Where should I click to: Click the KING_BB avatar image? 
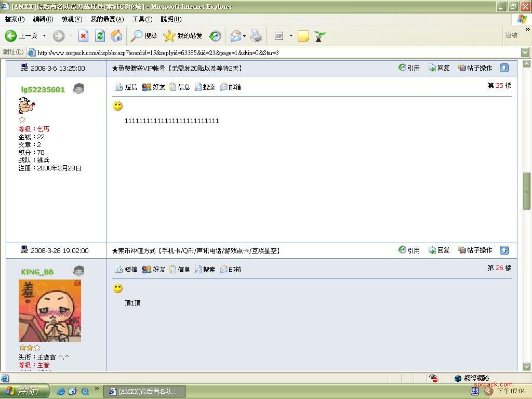(x=50, y=311)
